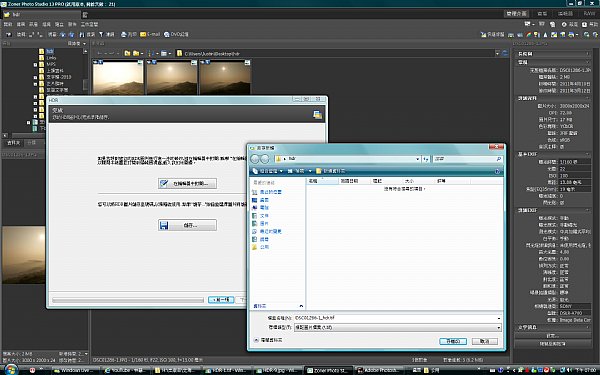Click the Cancel button in save dialog
The width and height of the screenshot is (600, 375).
coord(485,341)
